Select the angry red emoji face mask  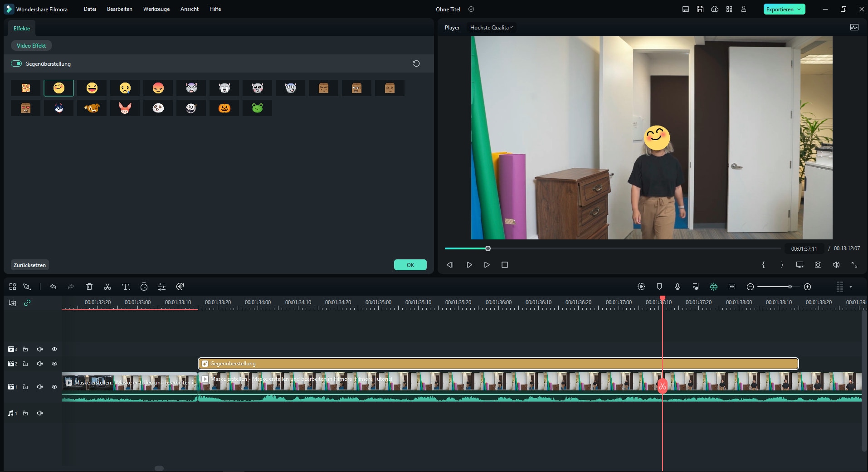coord(158,88)
